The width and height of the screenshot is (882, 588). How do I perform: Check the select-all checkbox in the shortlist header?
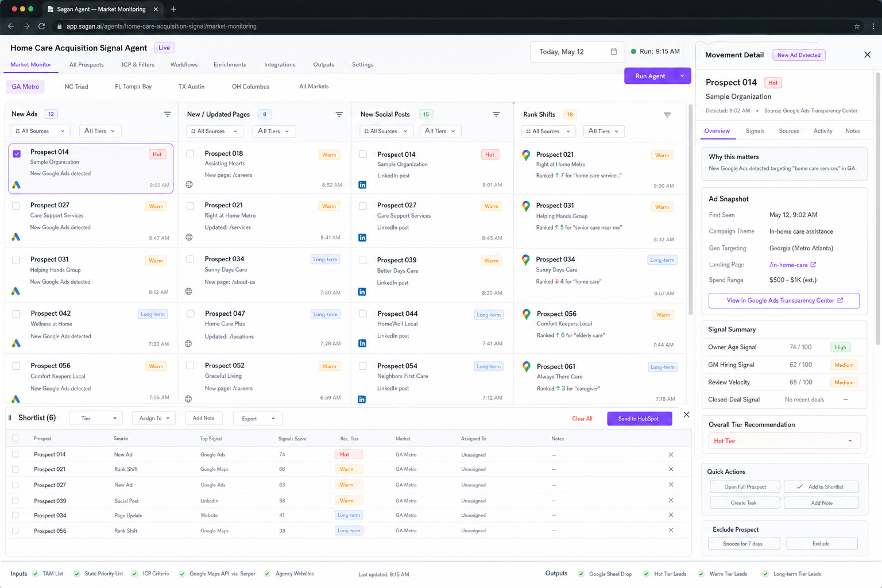16,438
